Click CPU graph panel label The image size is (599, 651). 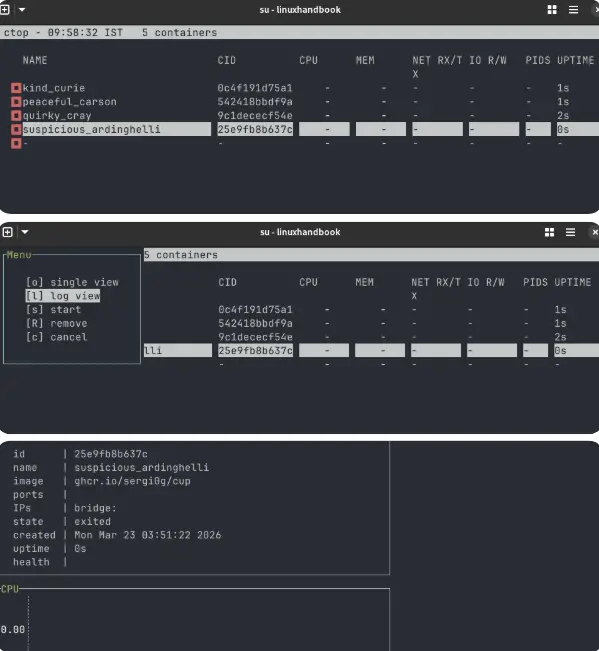(10, 589)
